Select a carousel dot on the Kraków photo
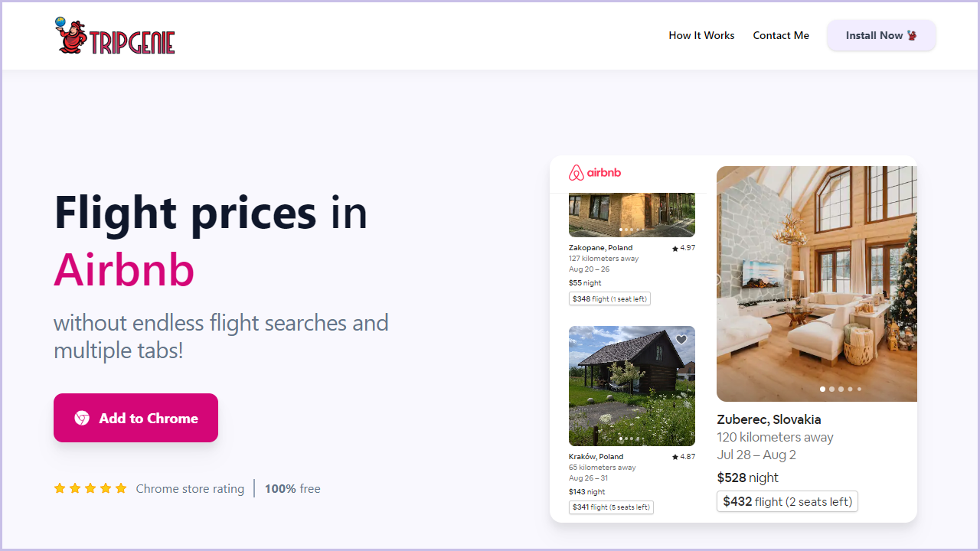Viewport: 980px width, 551px height. click(x=620, y=439)
